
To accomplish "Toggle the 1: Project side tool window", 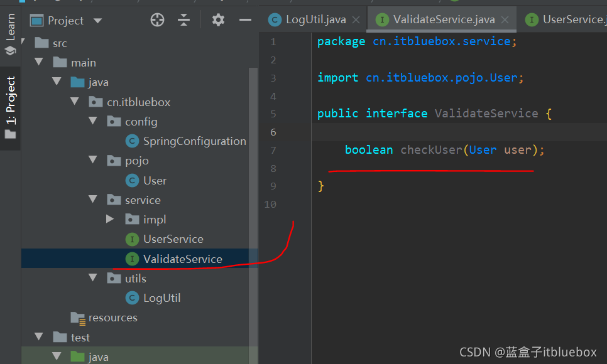I will tap(10, 107).
